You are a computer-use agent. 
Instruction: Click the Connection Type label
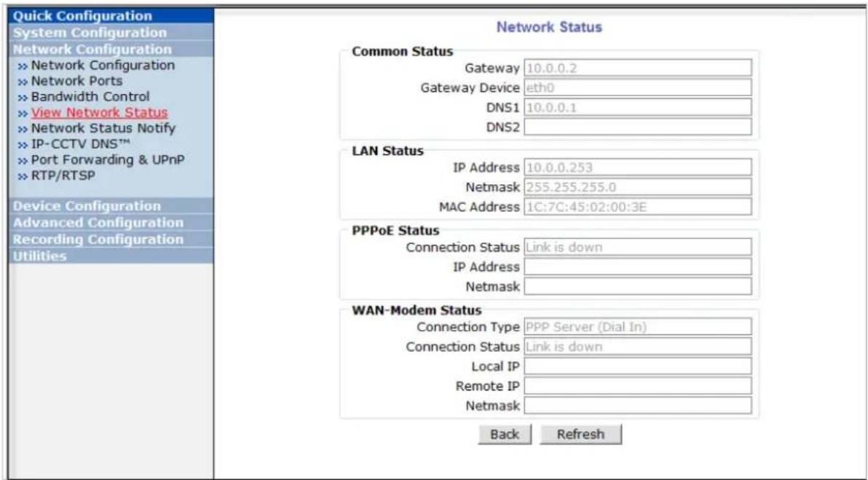pyautogui.click(x=468, y=326)
